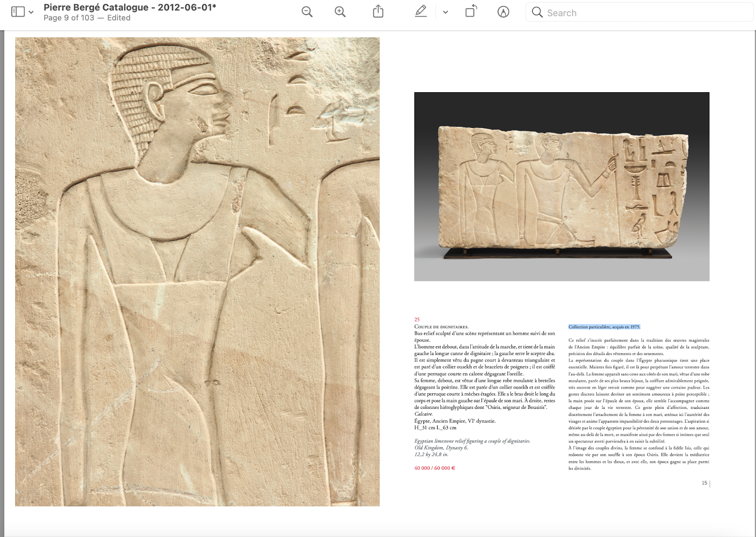Click the heading Couple de dignitaires

click(x=441, y=327)
